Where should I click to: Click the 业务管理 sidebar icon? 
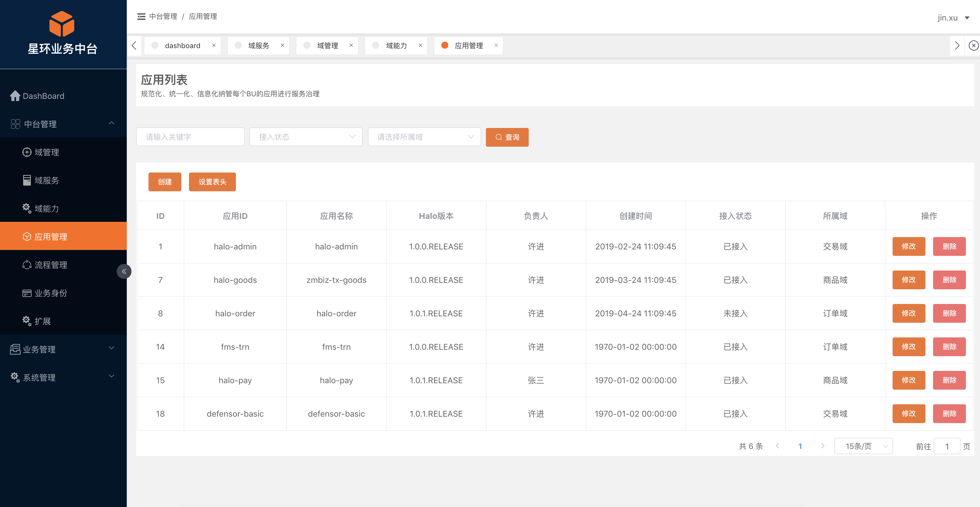tap(15, 349)
